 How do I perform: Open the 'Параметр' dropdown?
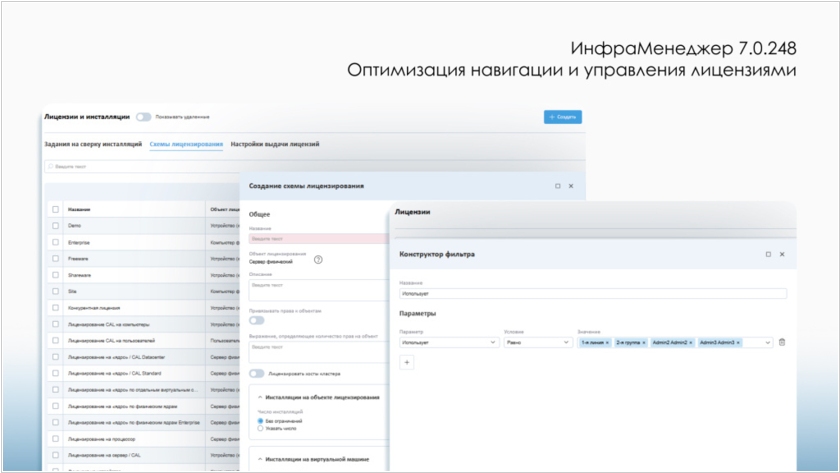(448, 342)
